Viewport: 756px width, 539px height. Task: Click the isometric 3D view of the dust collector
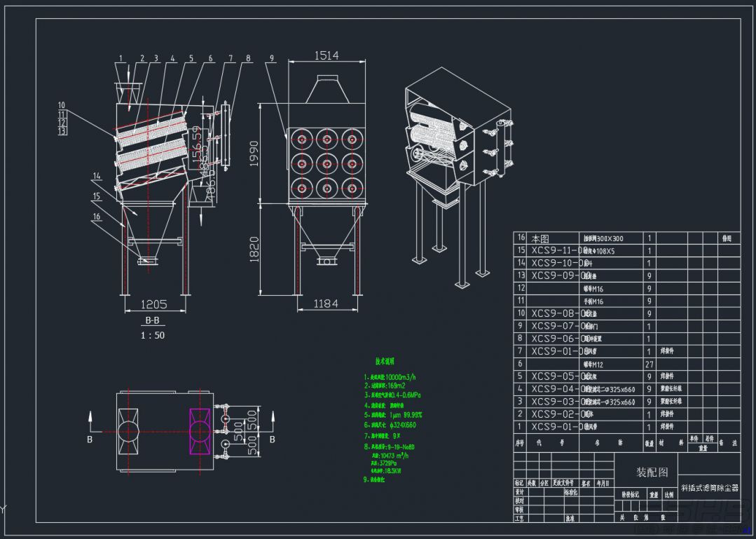pyautogui.click(x=460, y=177)
